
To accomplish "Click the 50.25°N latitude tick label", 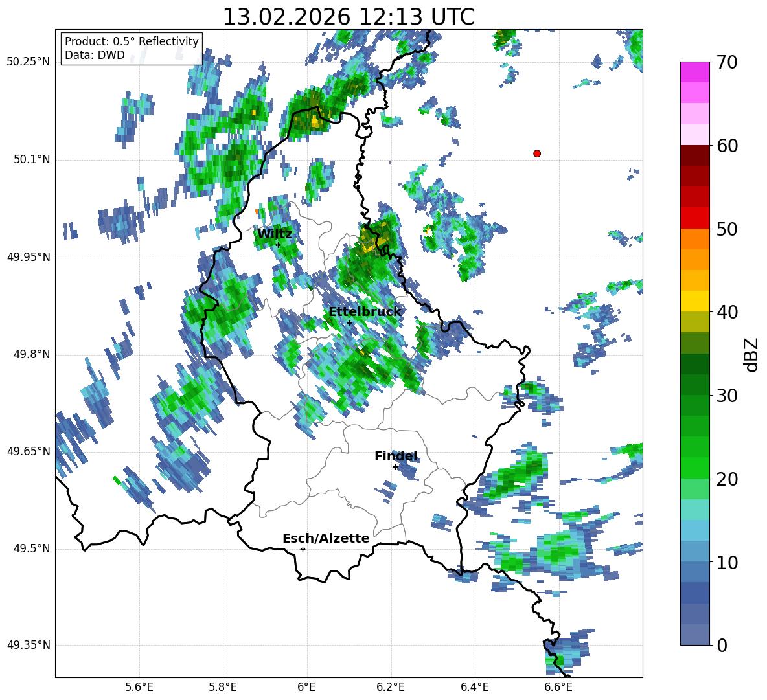I will click(x=29, y=62).
